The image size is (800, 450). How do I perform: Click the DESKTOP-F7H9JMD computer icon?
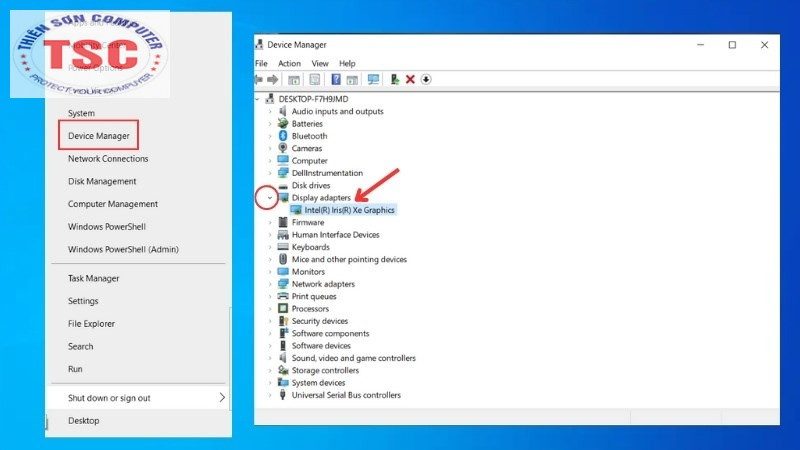pos(270,98)
